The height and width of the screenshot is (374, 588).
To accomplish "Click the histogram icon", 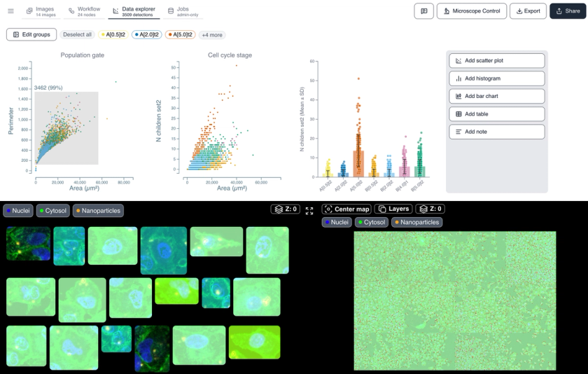I will (458, 78).
